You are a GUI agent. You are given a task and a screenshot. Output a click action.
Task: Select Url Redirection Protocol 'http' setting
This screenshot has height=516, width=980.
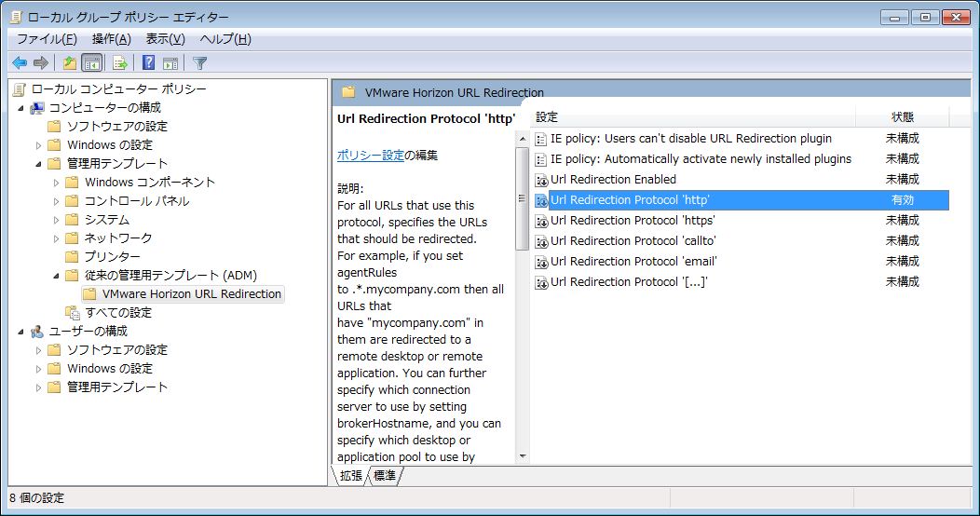tap(742, 200)
